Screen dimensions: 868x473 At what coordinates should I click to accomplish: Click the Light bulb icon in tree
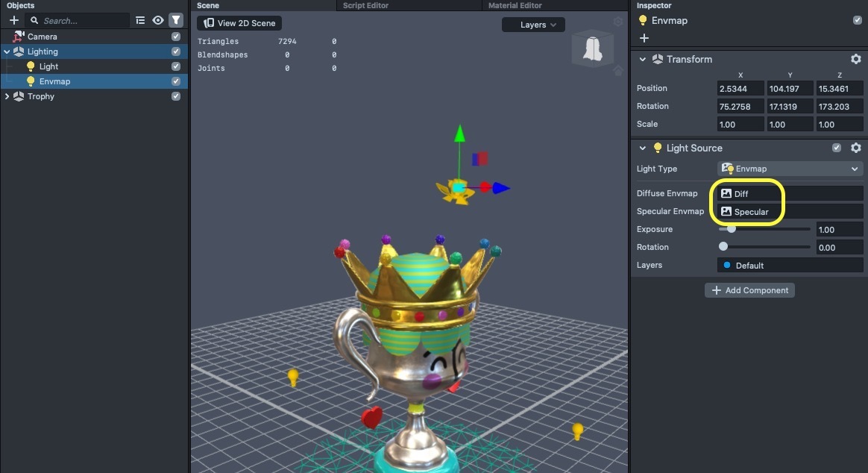[x=31, y=66]
